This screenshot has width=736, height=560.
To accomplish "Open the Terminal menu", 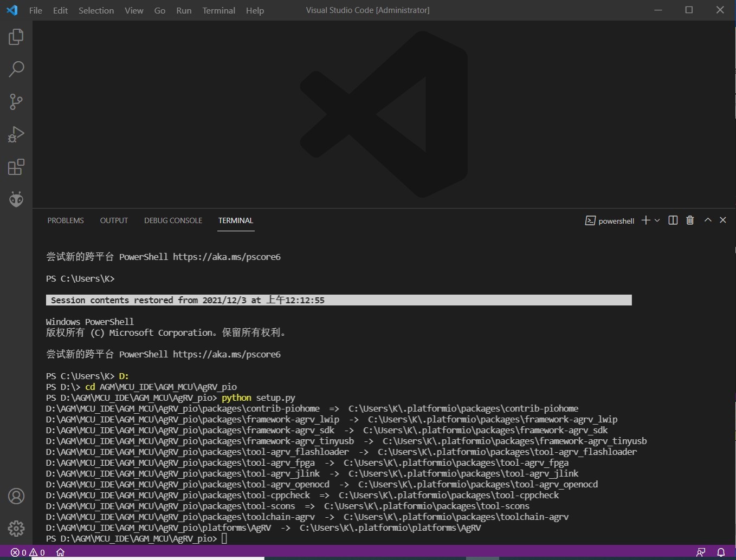I will coord(219,10).
